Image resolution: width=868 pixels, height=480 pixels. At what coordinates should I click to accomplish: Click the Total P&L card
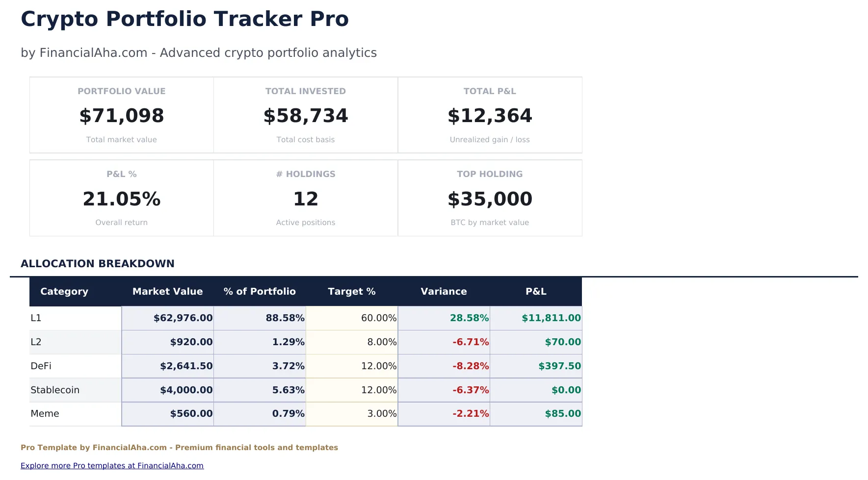click(490, 115)
